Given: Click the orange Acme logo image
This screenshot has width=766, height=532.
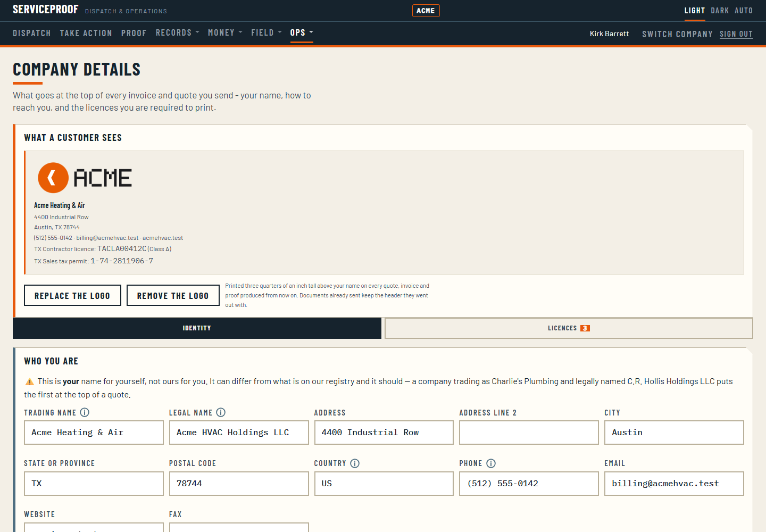Looking at the screenshot, I should (85, 178).
